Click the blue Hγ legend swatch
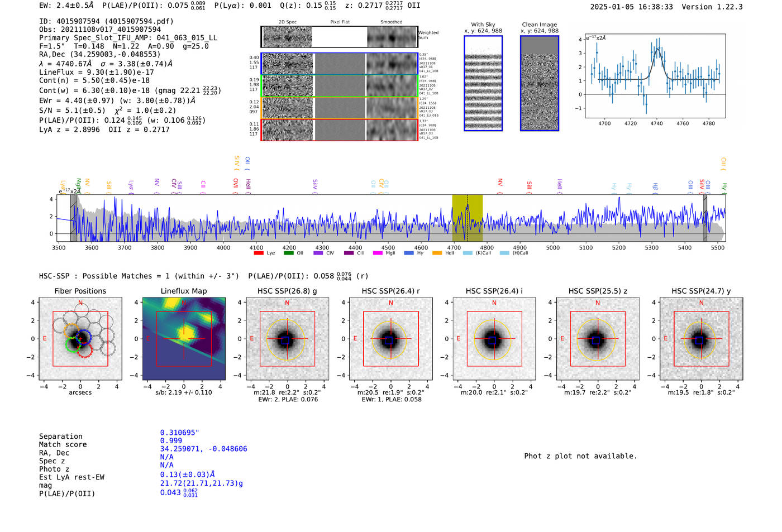 tap(409, 253)
